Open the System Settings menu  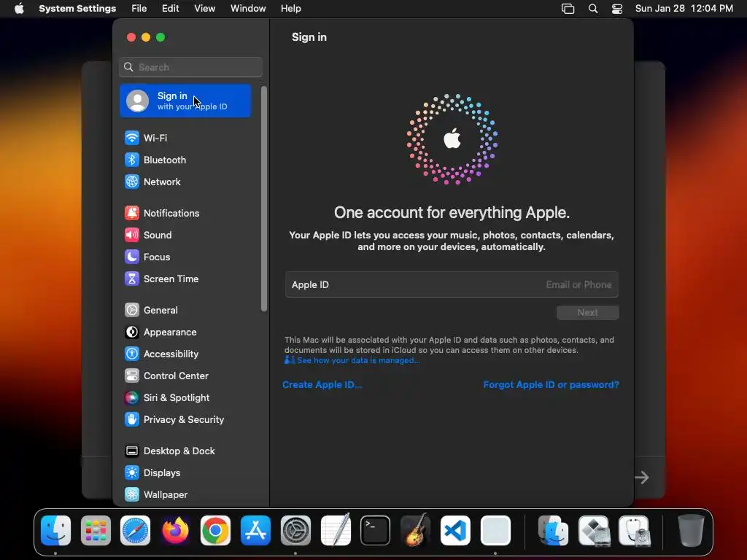tap(77, 9)
